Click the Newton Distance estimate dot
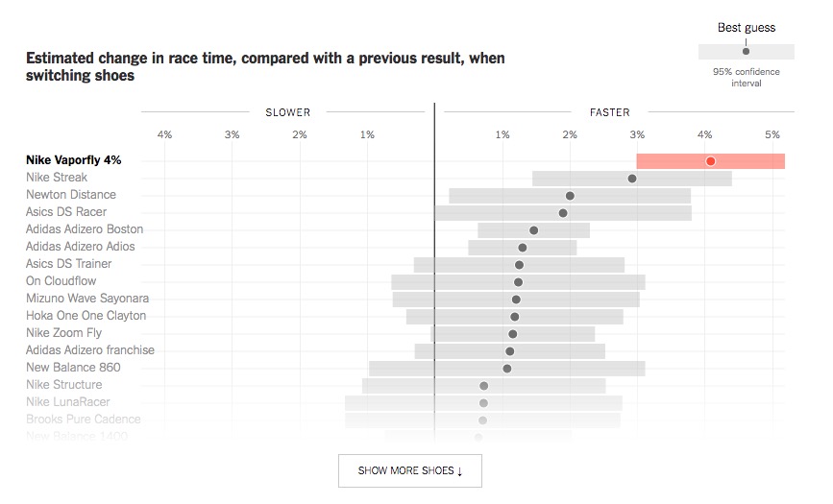The height and width of the screenshot is (504, 833). (x=570, y=196)
